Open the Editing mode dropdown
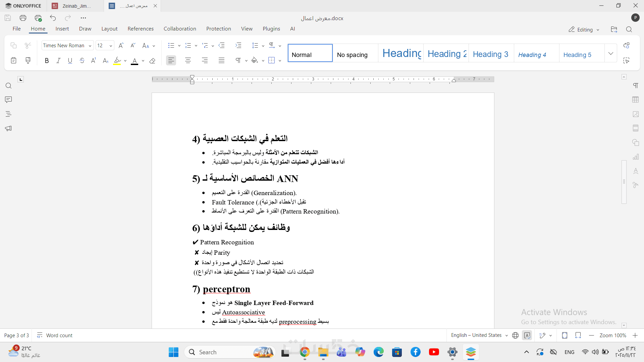Screen dimensions: 644x362 click(x=584, y=29)
